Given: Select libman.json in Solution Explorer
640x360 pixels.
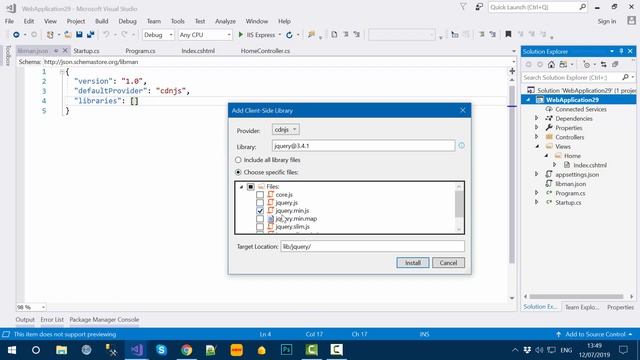Looking at the screenshot, I should click(x=570, y=184).
